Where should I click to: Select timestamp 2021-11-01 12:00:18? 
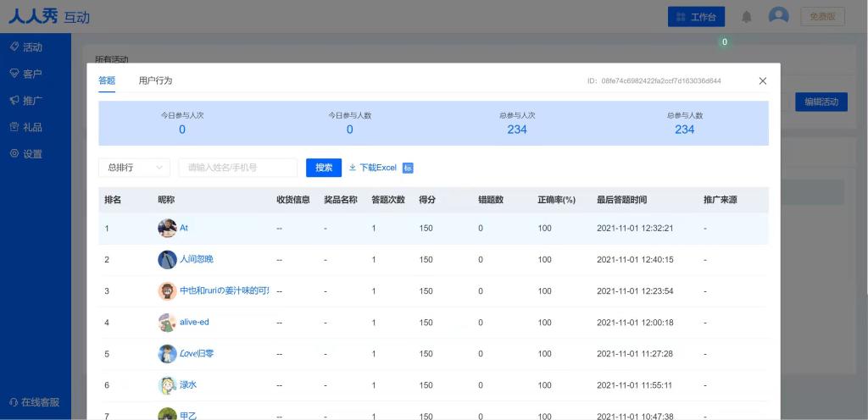coord(635,322)
